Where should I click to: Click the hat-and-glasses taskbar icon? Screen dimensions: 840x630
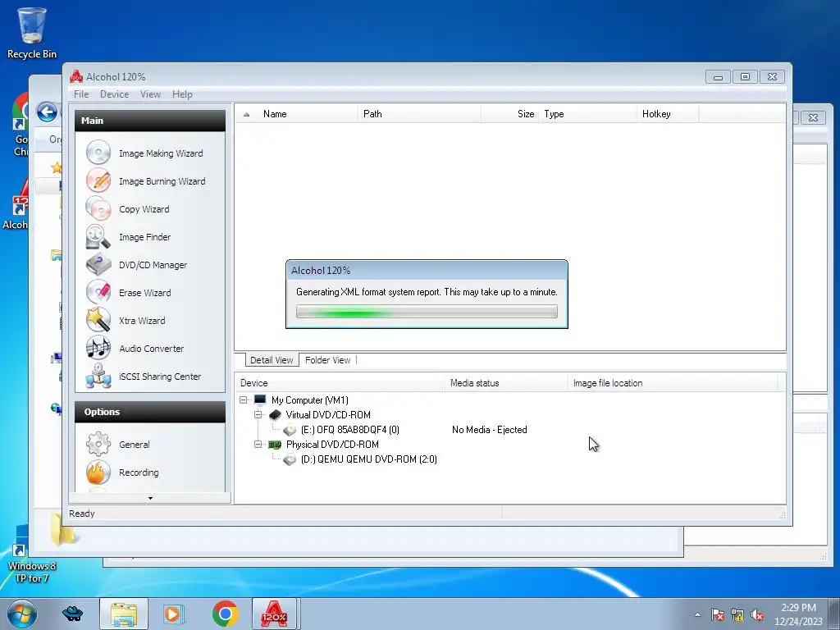click(x=73, y=614)
